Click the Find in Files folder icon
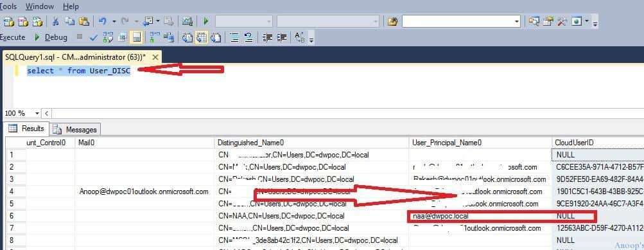The image size is (644, 250). [x=392, y=21]
